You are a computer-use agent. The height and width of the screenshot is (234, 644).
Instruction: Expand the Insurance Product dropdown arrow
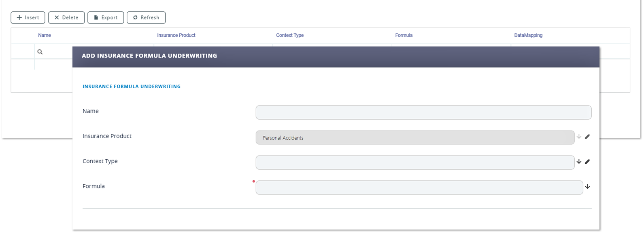click(x=579, y=137)
